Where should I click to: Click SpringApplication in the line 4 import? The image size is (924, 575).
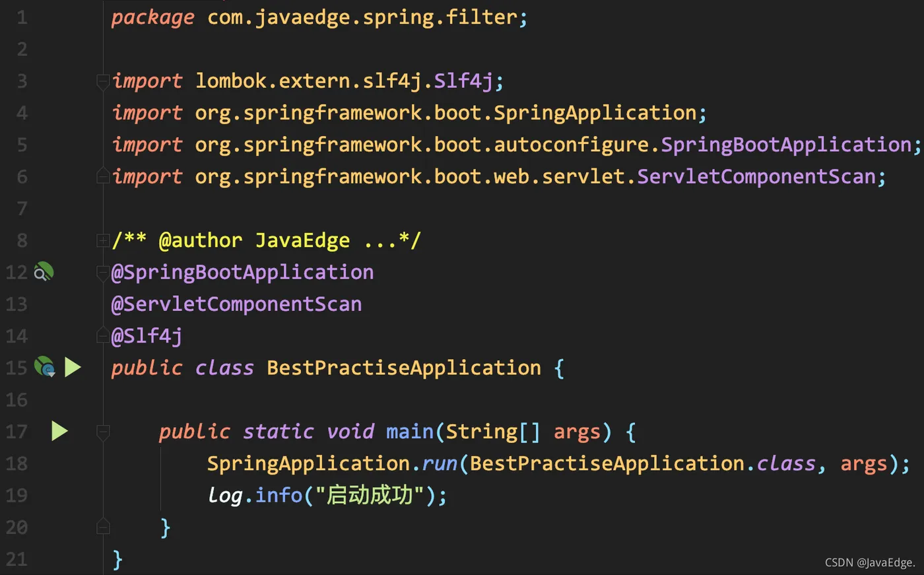click(595, 113)
